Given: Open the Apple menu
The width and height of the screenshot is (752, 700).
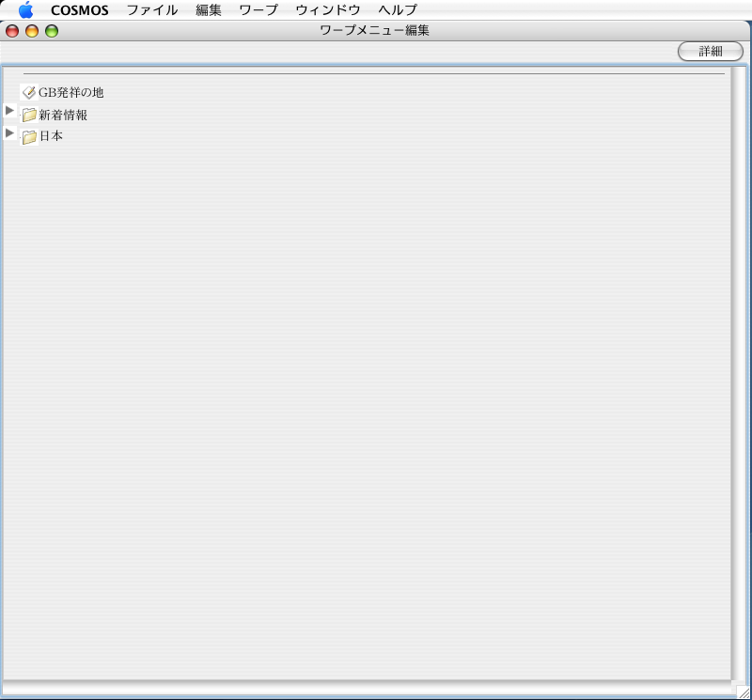Looking at the screenshot, I should click(26, 9).
